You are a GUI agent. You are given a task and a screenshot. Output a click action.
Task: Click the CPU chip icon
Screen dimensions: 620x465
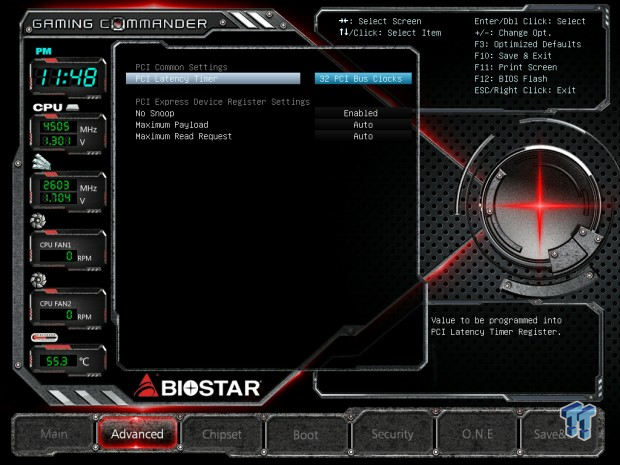(72, 107)
